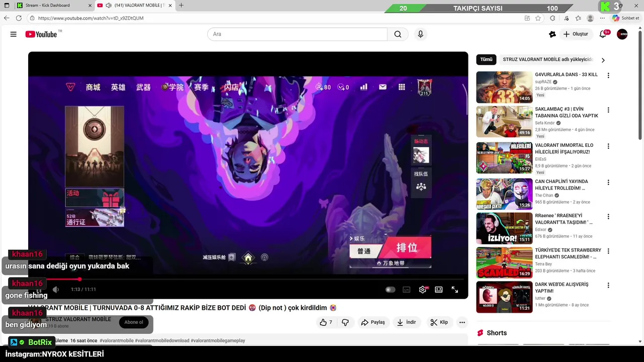Reload the page in the browser

click(x=19, y=18)
